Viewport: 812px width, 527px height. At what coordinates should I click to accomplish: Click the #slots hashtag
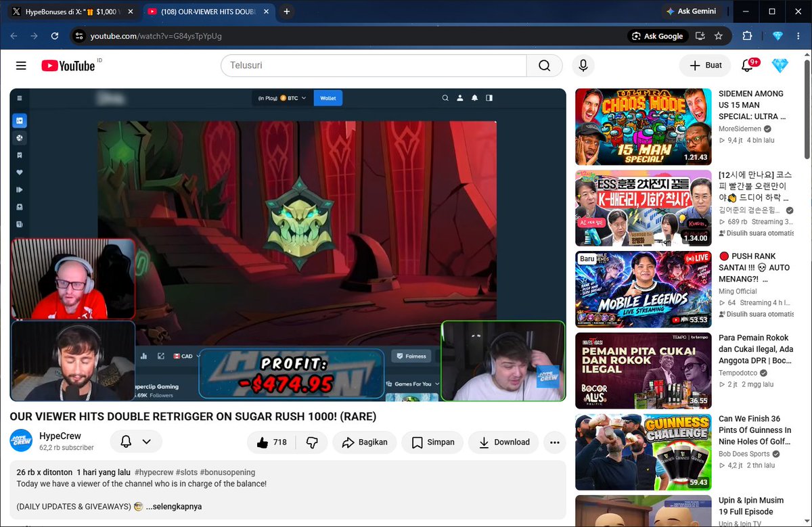pyautogui.click(x=186, y=472)
